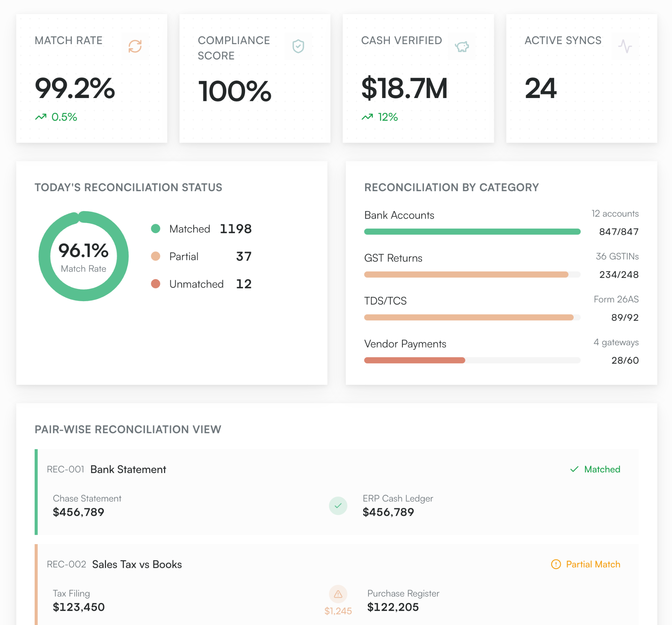672x625 pixels.
Task: Select the Reconciliation by Category header
Action: pos(451,187)
